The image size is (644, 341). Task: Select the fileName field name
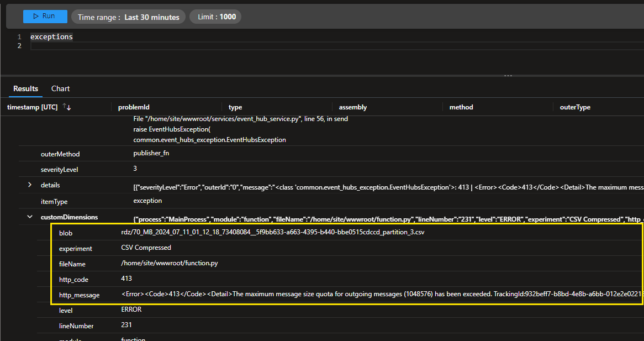72,264
